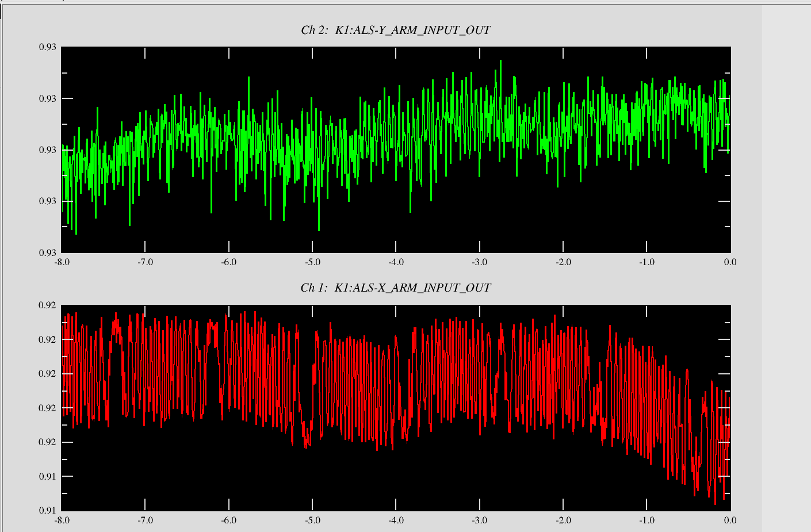This screenshot has height=532, width=811.
Task: Select the green Y-arm trace plot area
Action: click(x=396, y=150)
